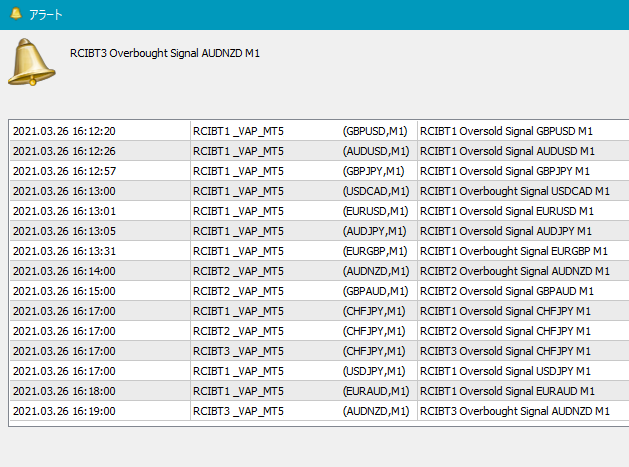Click list message RCIBT3 Overbought Signal AUDNZD M1
This screenshot has width=629, height=467.
[x=515, y=412]
